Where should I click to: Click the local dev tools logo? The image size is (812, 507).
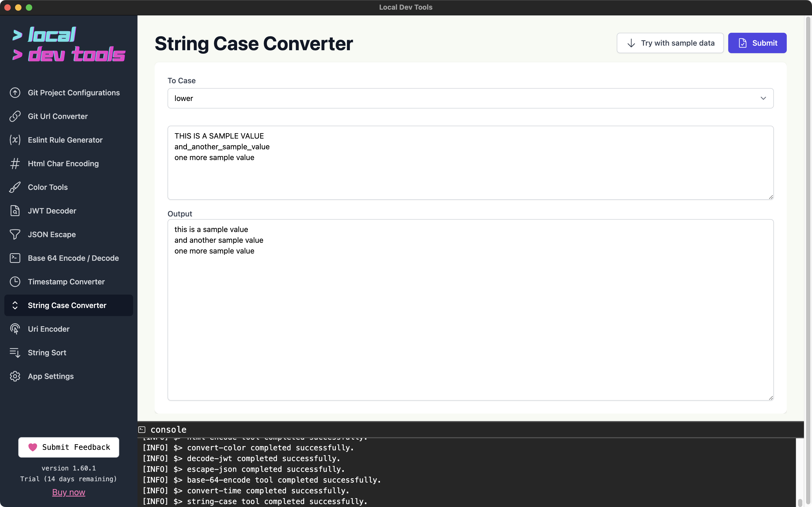coord(69,44)
